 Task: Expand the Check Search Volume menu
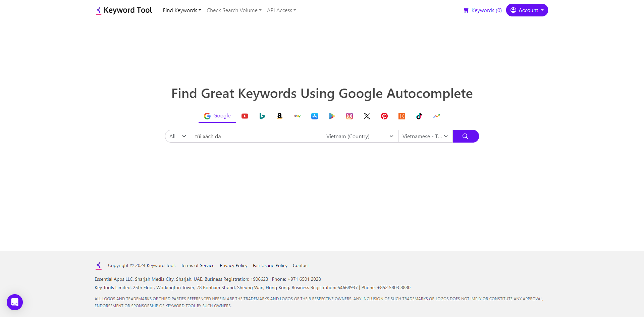click(234, 10)
